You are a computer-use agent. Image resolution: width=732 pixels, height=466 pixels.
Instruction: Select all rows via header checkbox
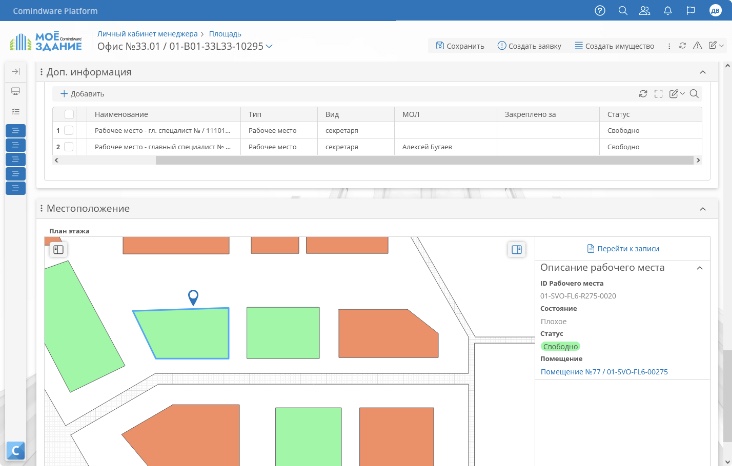tap(69, 114)
